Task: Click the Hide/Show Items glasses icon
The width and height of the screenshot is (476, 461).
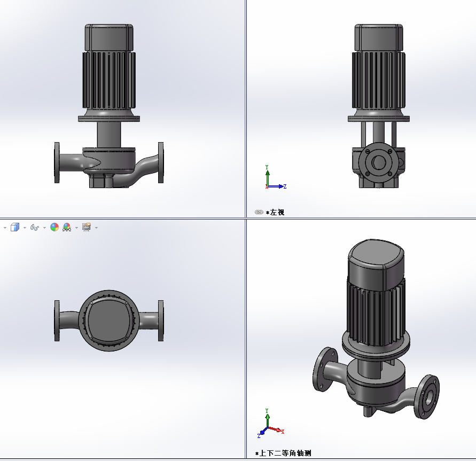Action: tap(35, 228)
